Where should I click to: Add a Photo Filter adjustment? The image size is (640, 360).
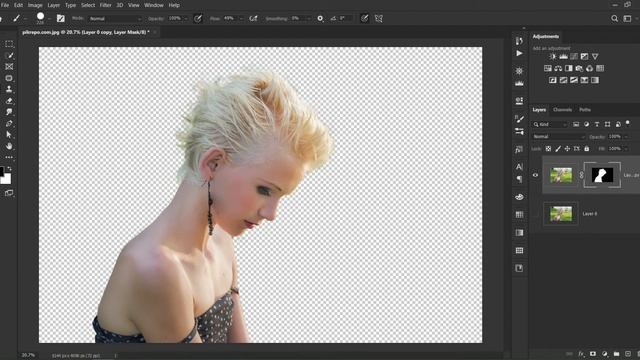coord(579,68)
